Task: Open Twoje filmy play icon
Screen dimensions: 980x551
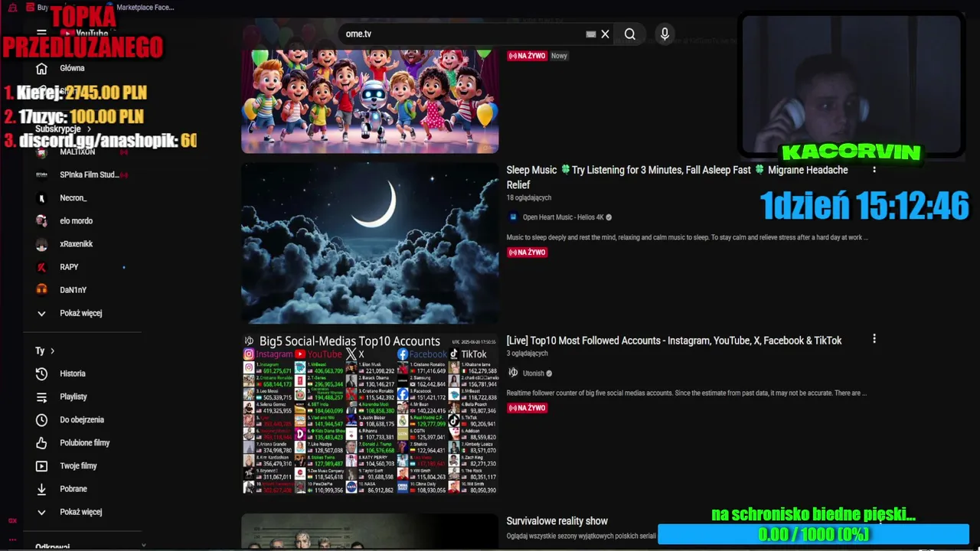Action: [41, 465]
